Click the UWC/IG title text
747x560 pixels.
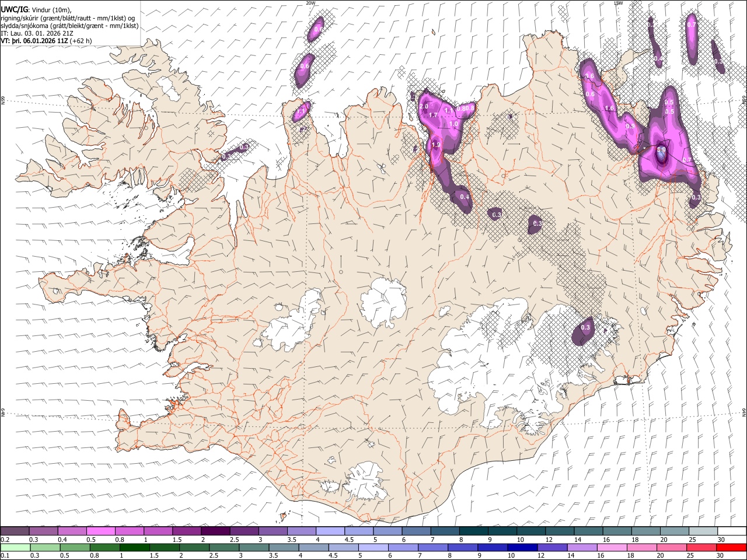[x=14, y=9]
